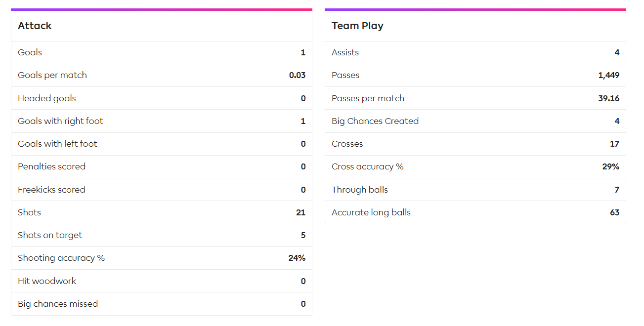Select Cross accuracy % value 29%

(611, 166)
